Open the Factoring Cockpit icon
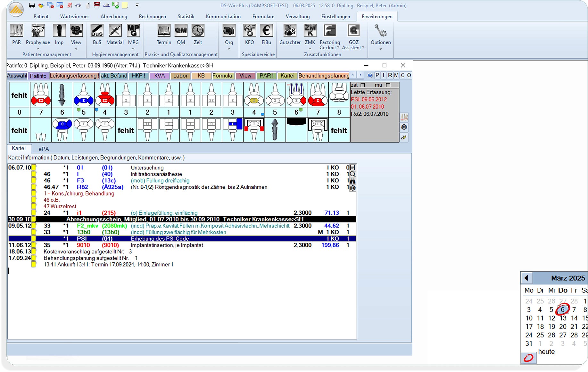The image size is (588, 372). click(330, 31)
